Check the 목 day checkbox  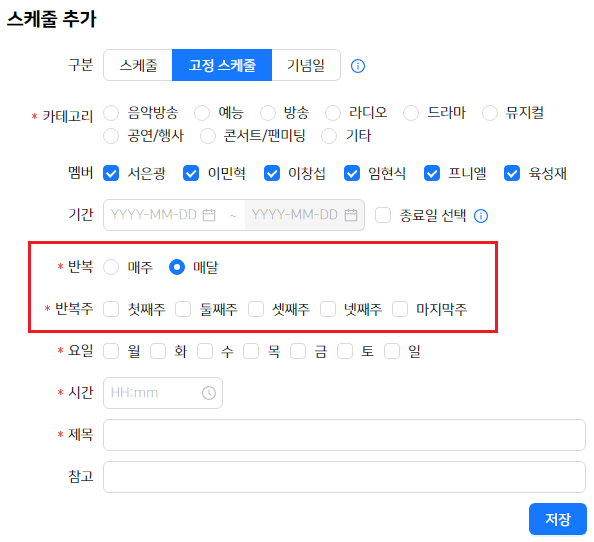click(x=251, y=351)
